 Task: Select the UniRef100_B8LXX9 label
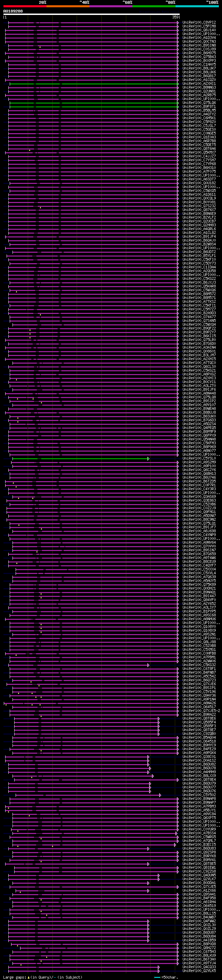[199, 776]
